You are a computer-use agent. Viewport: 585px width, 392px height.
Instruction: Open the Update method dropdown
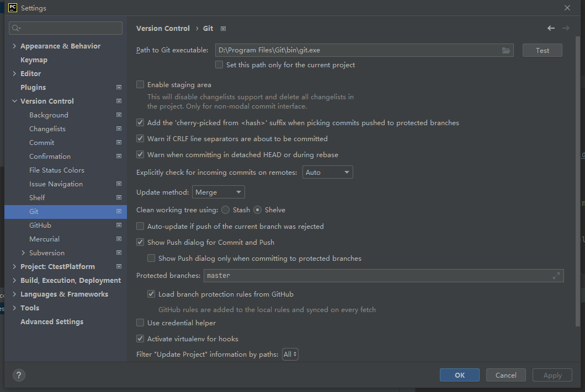click(219, 192)
